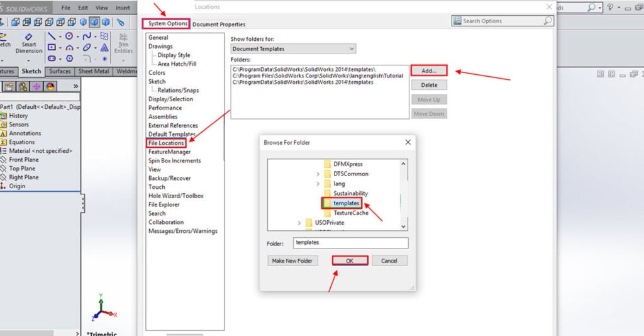Image resolution: width=644 pixels, height=336 pixels.
Task: Select Backup/Recover option
Action: (x=170, y=178)
